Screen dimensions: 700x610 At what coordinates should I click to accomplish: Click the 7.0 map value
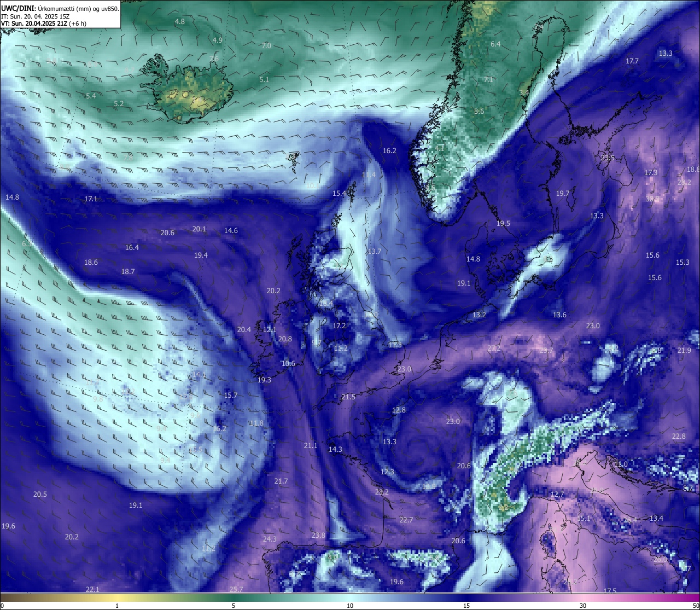pyautogui.click(x=266, y=45)
